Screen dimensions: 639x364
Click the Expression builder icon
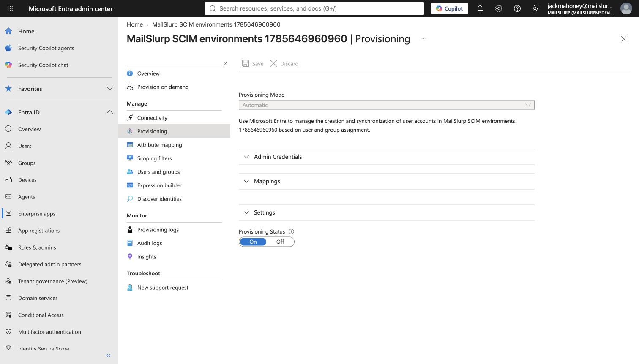[130, 185]
